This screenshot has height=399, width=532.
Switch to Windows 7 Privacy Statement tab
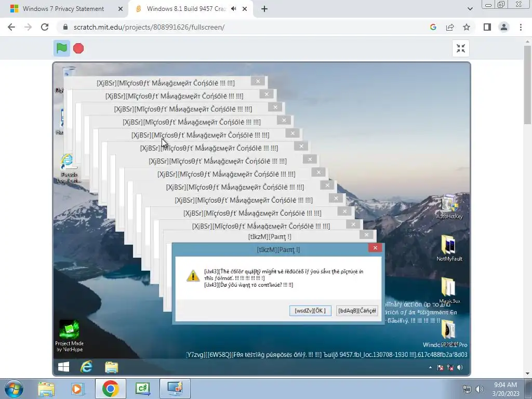[x=63, y=9]
